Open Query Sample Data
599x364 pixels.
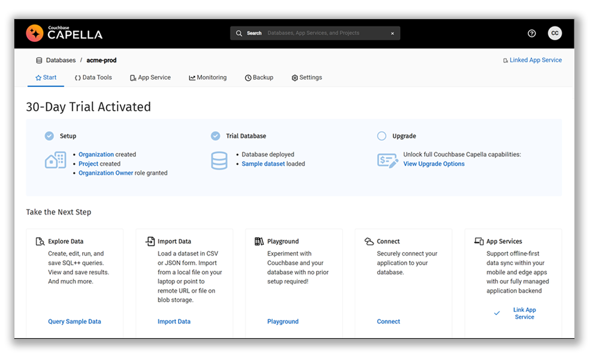tap(74, 321)
